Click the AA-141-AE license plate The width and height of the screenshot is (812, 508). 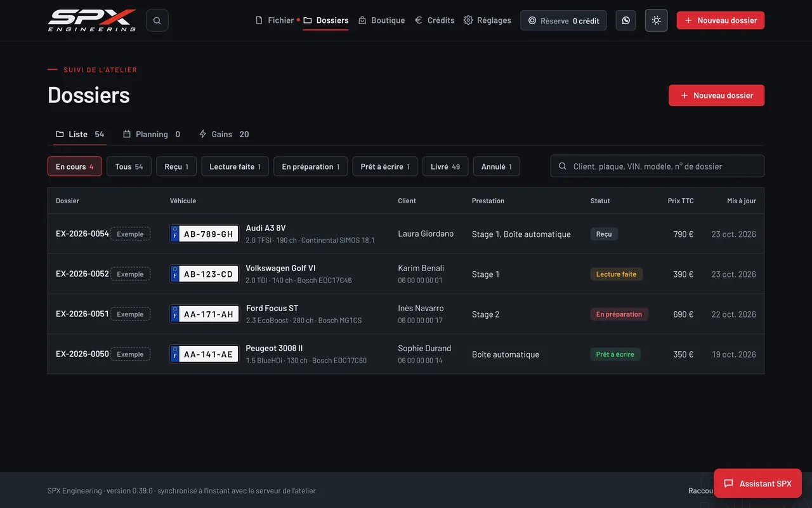(204, 354)
